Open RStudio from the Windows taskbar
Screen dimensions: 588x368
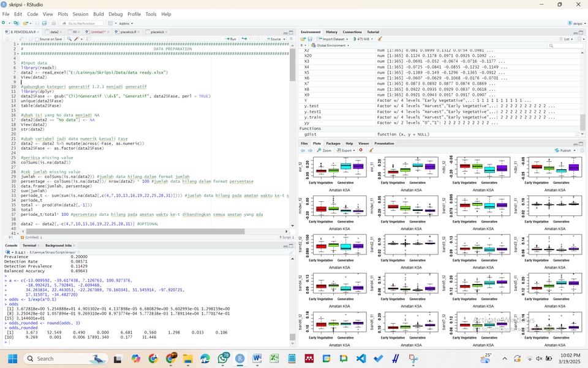[x=239, y=359]
